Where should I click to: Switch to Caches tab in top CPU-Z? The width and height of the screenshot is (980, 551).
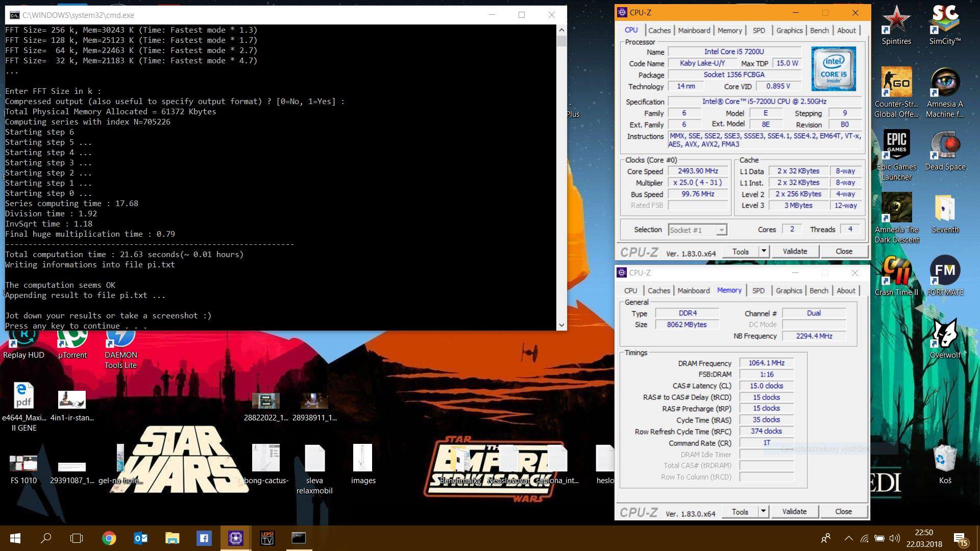pyautogui.click(x=659, y=31)
